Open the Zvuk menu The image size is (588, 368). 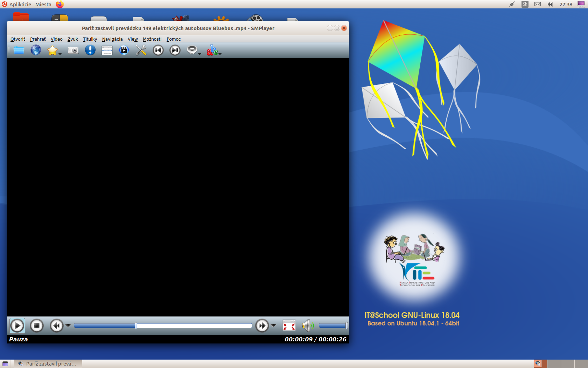pos(73,39)
